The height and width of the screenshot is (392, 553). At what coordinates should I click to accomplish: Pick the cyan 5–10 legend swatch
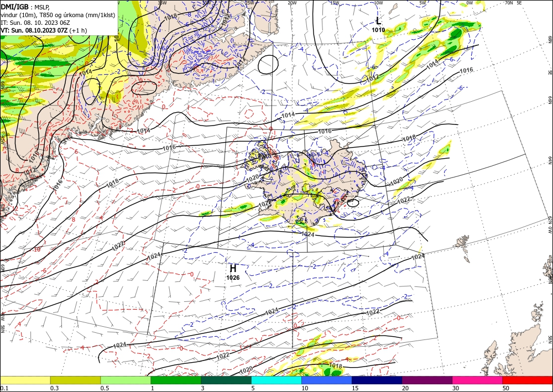[x=276, y=380]
